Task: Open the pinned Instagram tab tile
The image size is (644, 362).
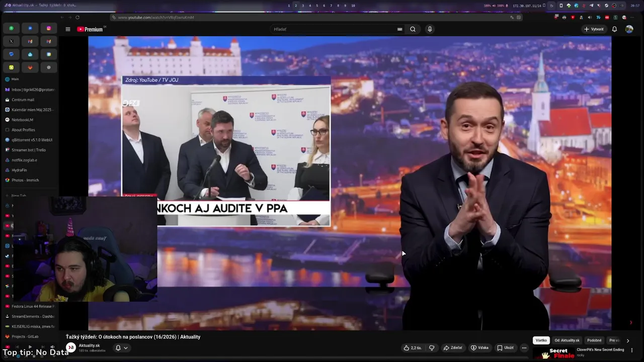Action: click(49, 28)
